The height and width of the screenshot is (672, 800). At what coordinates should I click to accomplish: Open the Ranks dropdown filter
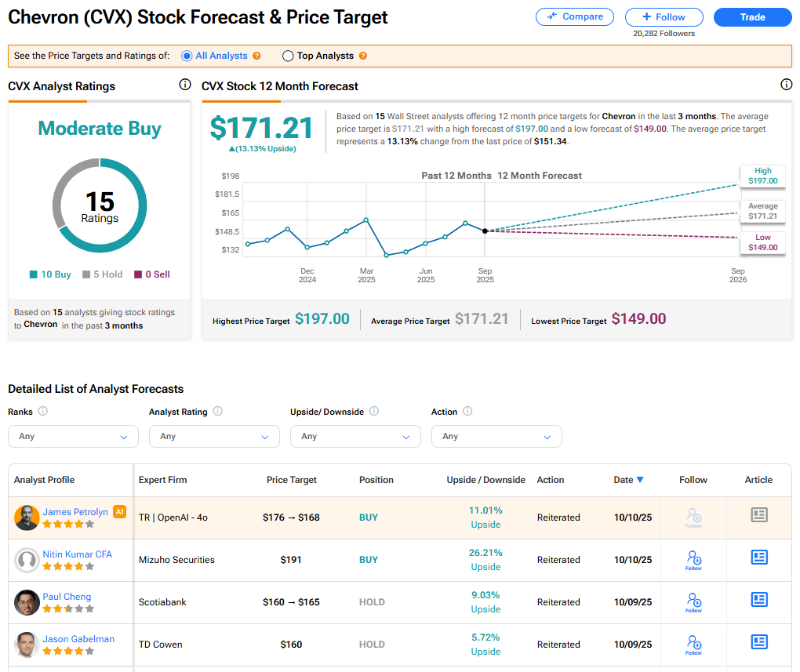(73, 436)
